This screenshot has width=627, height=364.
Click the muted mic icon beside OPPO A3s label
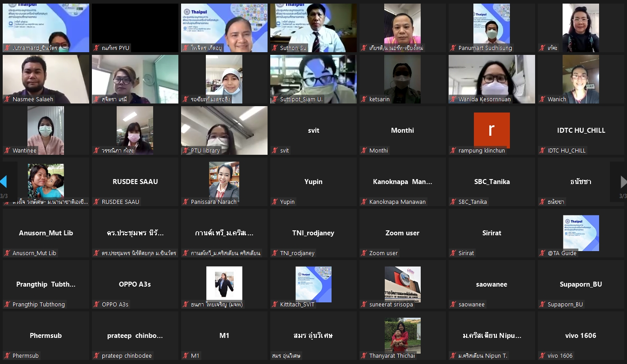point(96,304)
